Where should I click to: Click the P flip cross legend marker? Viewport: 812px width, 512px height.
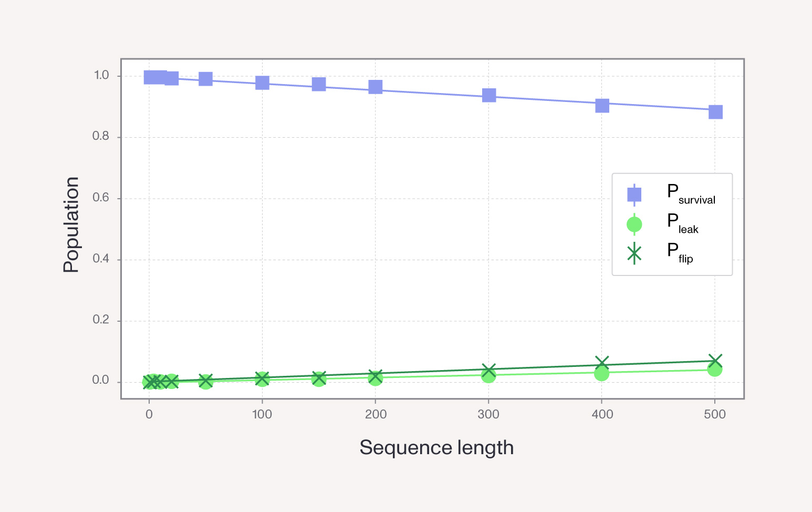click(x=634, y=254)
